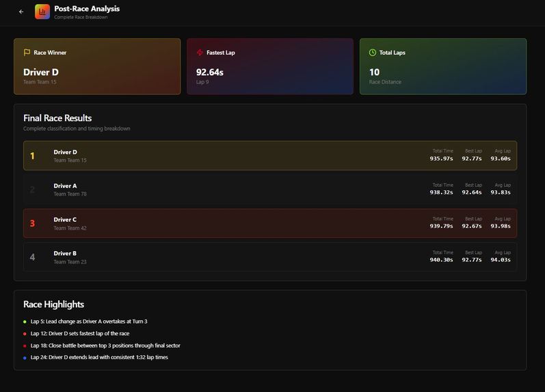Click the Race Distance label
This screenshot has height=392, width=545.
[x=385, y=82]
